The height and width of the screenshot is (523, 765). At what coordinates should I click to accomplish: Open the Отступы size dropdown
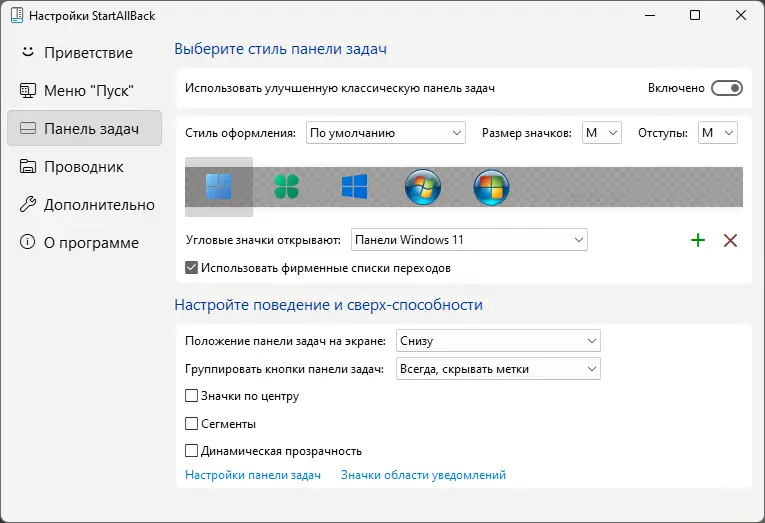[x=718, y=133]
